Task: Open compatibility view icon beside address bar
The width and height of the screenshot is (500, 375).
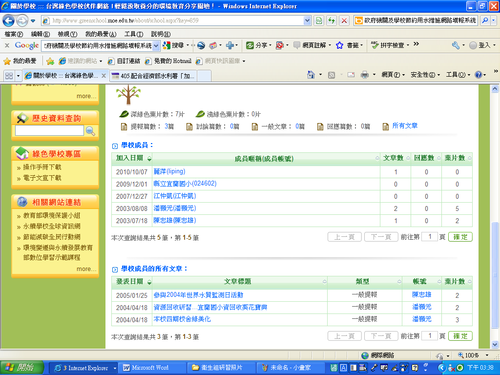Action: pos(319,21)
